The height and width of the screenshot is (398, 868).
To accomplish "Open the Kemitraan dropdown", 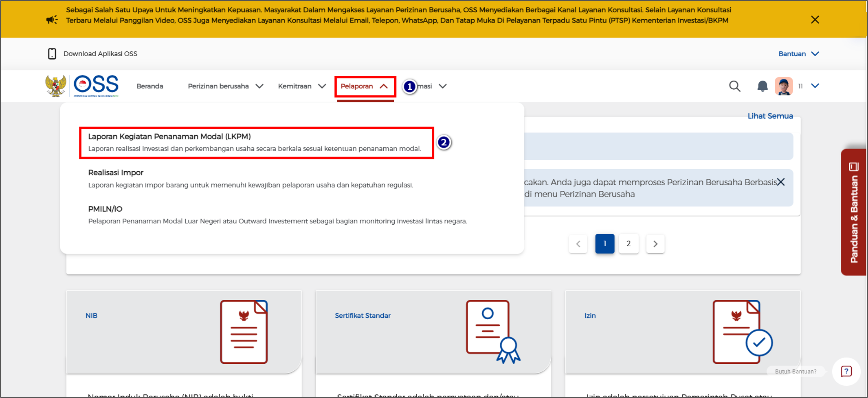I will [301, 86].
